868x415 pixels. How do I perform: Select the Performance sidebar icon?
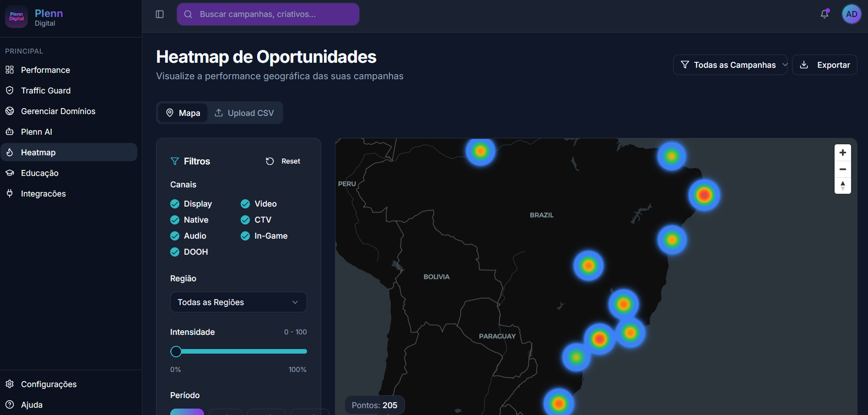pyautogui.click(x=10, y=70)
